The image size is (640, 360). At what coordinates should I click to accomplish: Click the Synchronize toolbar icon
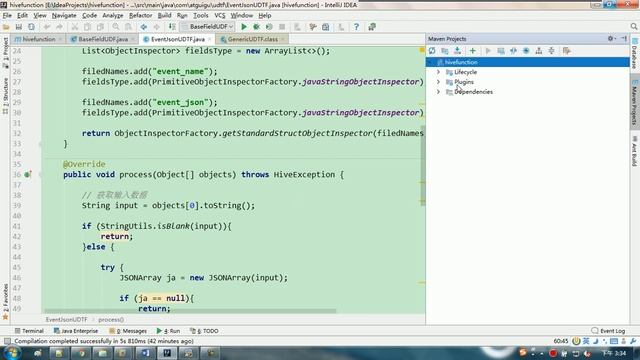pyautogui.click(x=31, y=27)
